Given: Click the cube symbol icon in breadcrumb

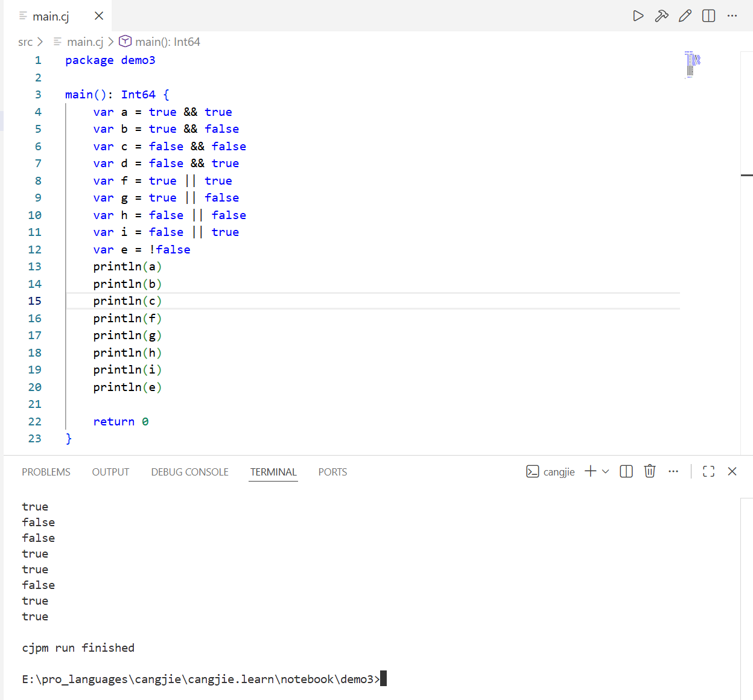Looking at the screenshot, I should tap(125, 41).
